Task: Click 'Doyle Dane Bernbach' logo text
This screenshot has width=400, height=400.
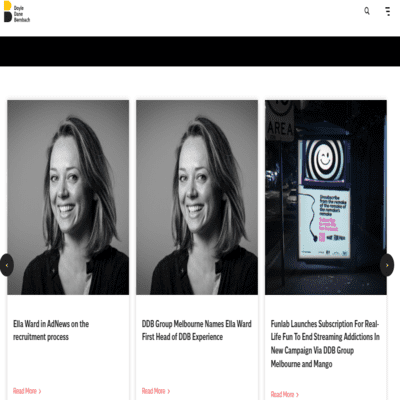Action: pyautogui.click(x=22, y=14)
